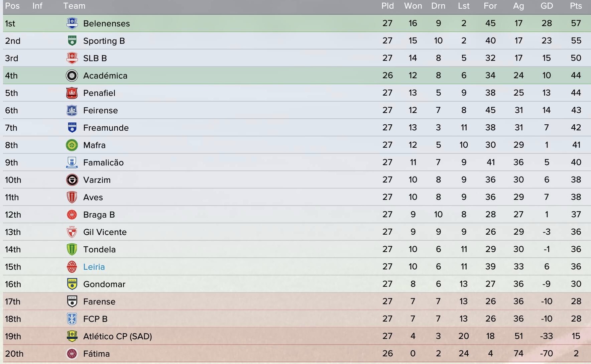Select the Gondomar table row

coord(297,284)
